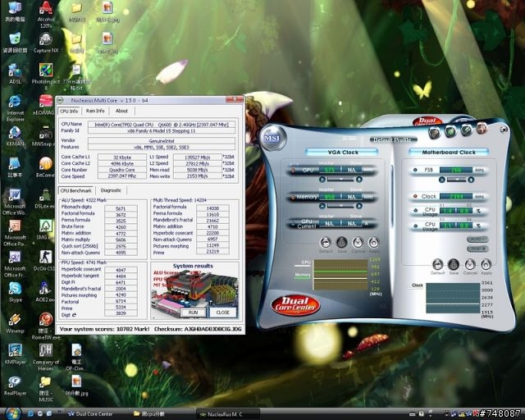Open the Internet Explorer desktop icon
The height and width of the screenshot is (420, 525).
pos(15,107)
